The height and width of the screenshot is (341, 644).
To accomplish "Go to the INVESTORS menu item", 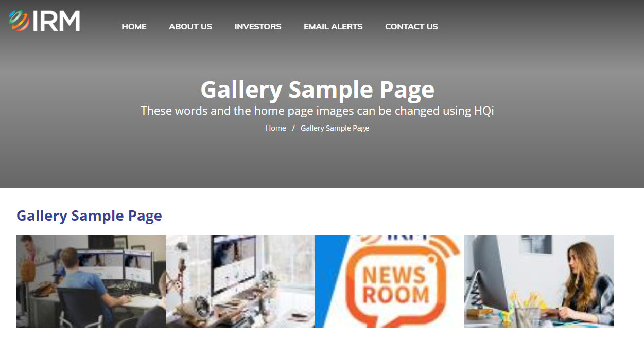I will click(258, 26).
